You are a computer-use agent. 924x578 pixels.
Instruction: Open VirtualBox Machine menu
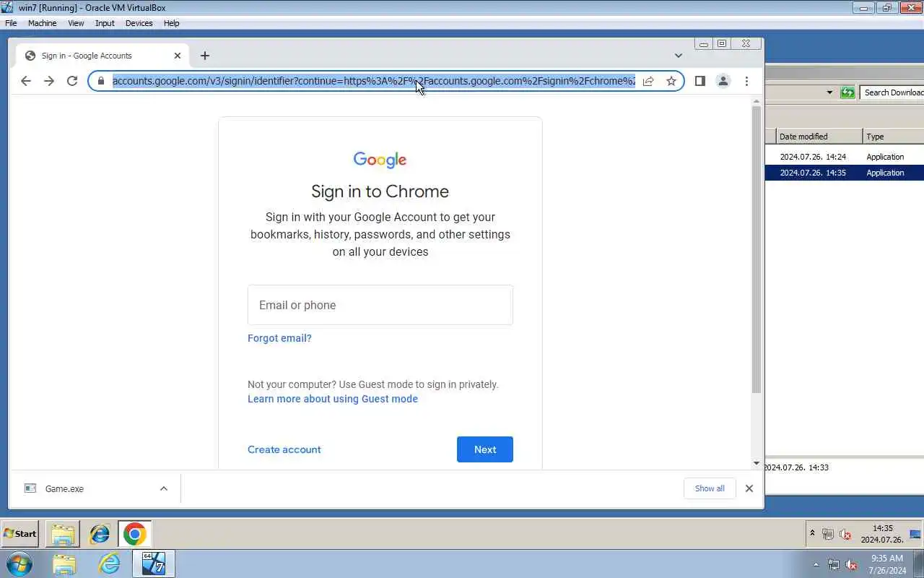42,23
